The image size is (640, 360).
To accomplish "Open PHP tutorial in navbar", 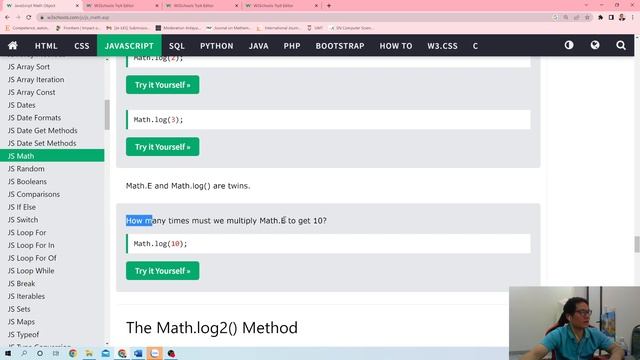I will (x=292, y=46).
